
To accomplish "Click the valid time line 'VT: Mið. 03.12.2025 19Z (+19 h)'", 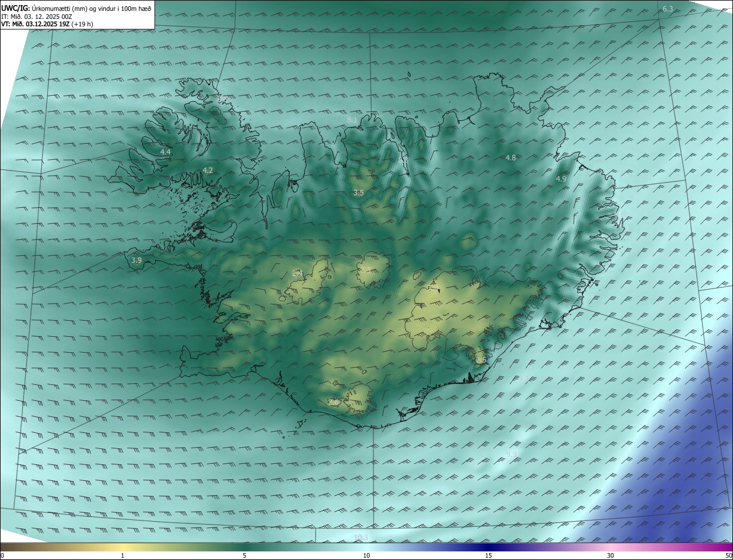I will 47,24.
